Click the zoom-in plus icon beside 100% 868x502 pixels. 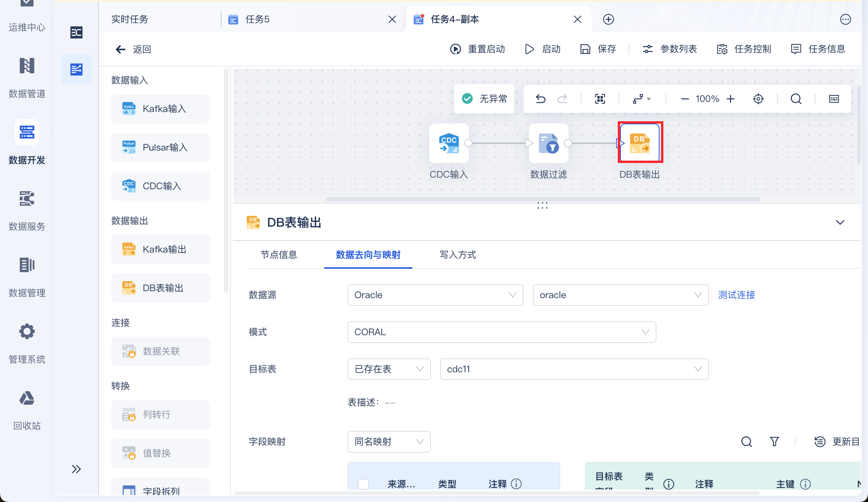coord(731,99)
